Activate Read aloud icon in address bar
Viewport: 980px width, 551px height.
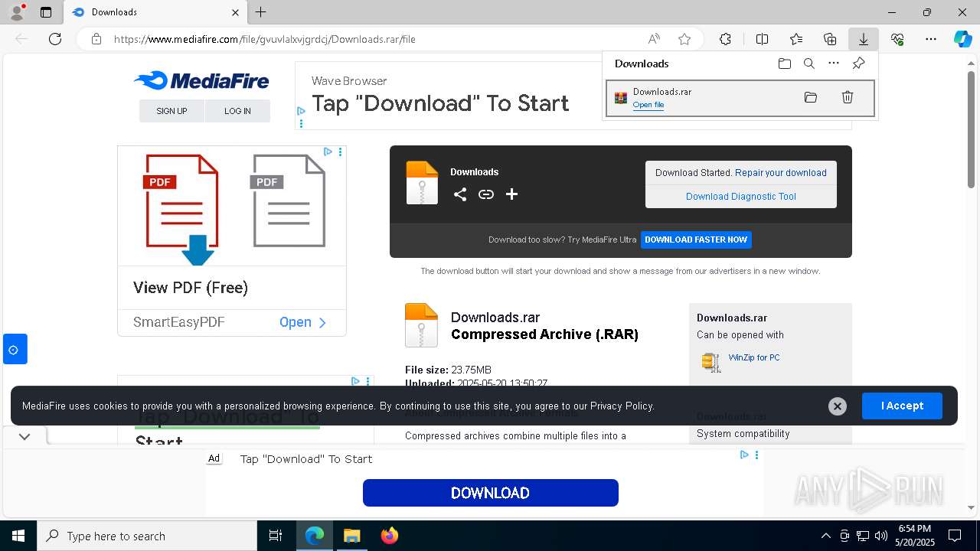[x=654, y=39]
